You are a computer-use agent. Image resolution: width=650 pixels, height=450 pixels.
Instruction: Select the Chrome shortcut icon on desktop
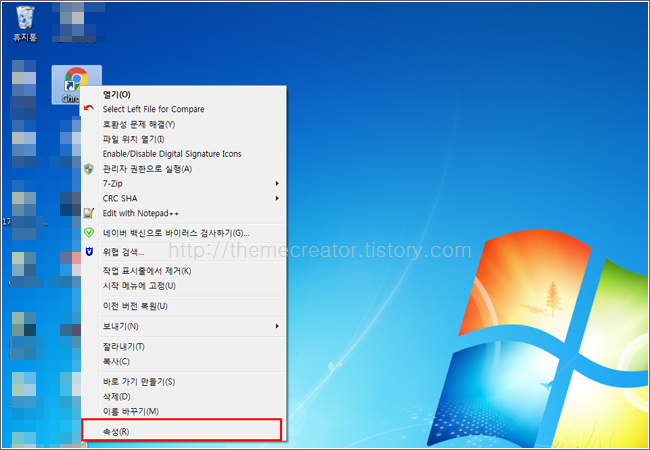pyautogui.click(x=76, y=84)
